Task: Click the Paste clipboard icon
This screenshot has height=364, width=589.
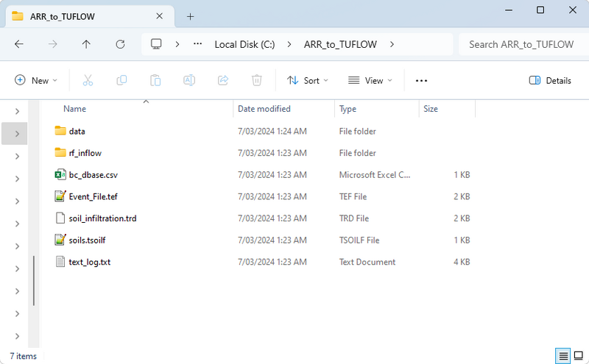Action: click(x=155, y=80)
